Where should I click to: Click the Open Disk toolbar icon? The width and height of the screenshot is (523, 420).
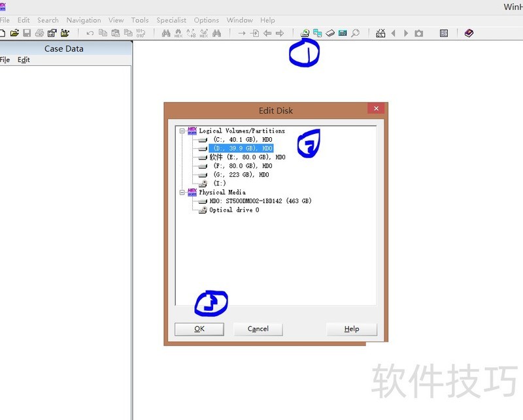(x=305, y=32)
